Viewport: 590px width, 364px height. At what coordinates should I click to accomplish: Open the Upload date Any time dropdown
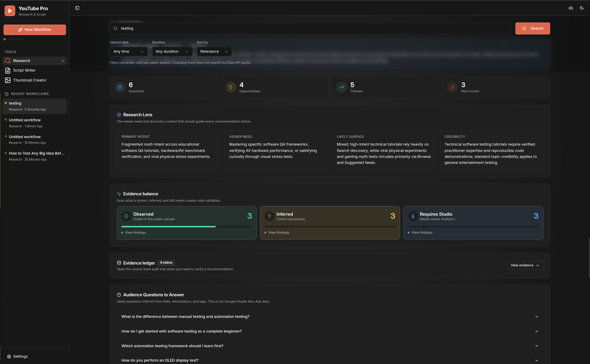[x=129, y=52]
